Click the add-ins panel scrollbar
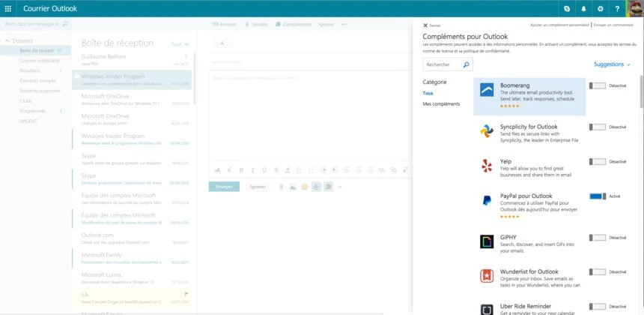This screenshot has width=644, height=315. point(641,91)
